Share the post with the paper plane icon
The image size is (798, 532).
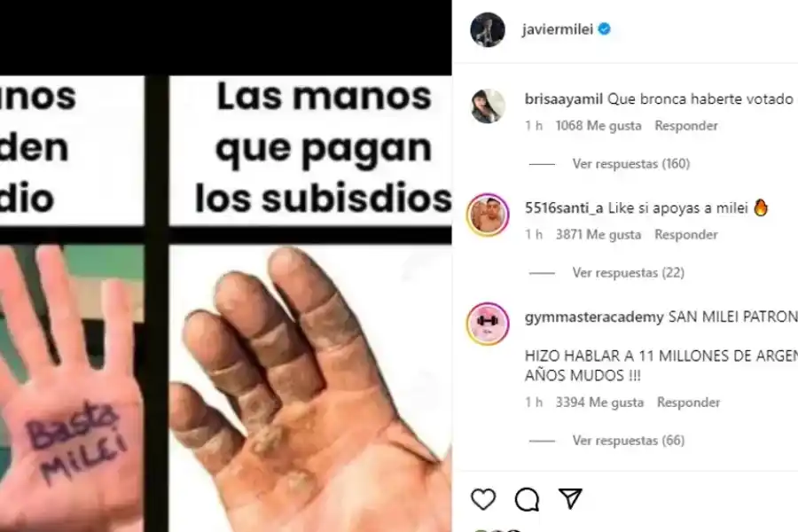pyautogui.click(x=570, y=498)
